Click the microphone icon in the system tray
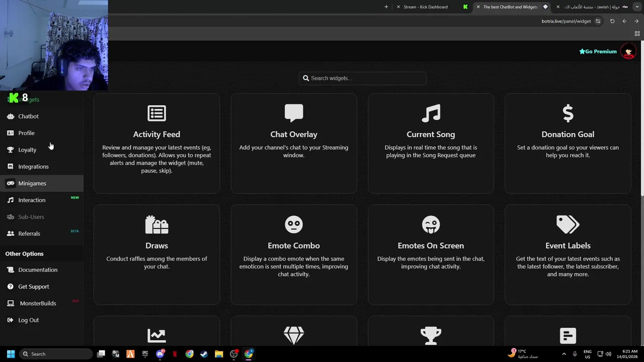The height and width of the screenshot is (362, 644). 575,354
